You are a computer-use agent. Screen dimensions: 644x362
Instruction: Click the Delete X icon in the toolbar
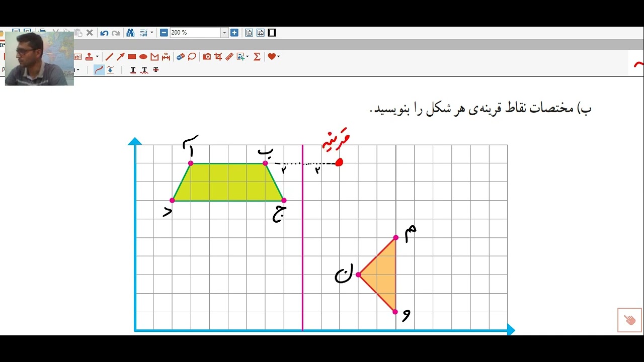(90, 33)
